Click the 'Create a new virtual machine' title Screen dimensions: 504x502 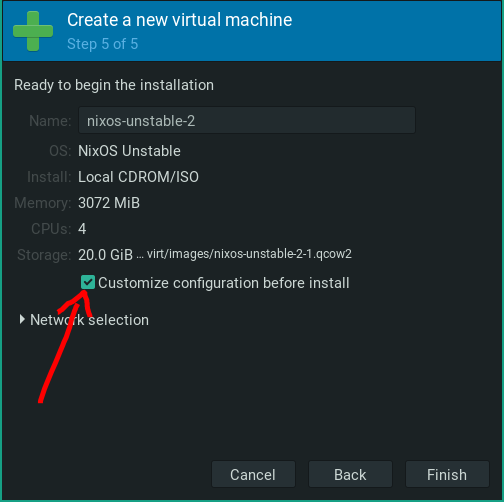[180, 20]
